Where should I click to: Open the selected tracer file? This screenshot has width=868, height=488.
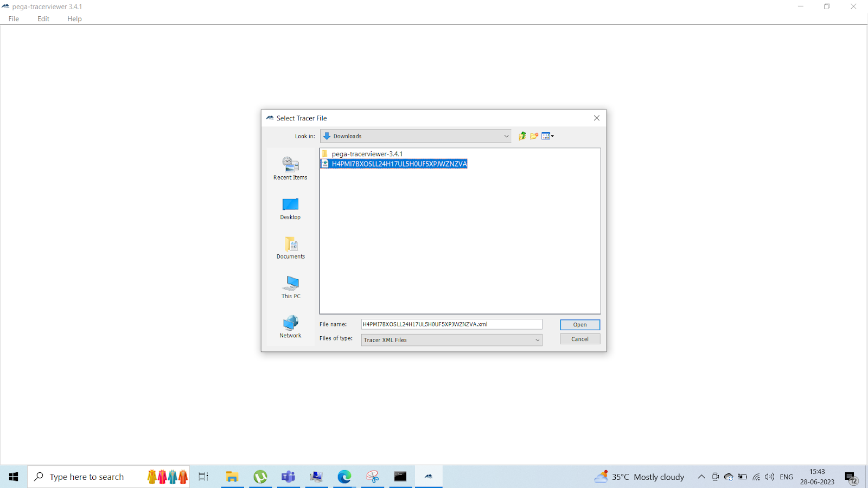[580, 325]
